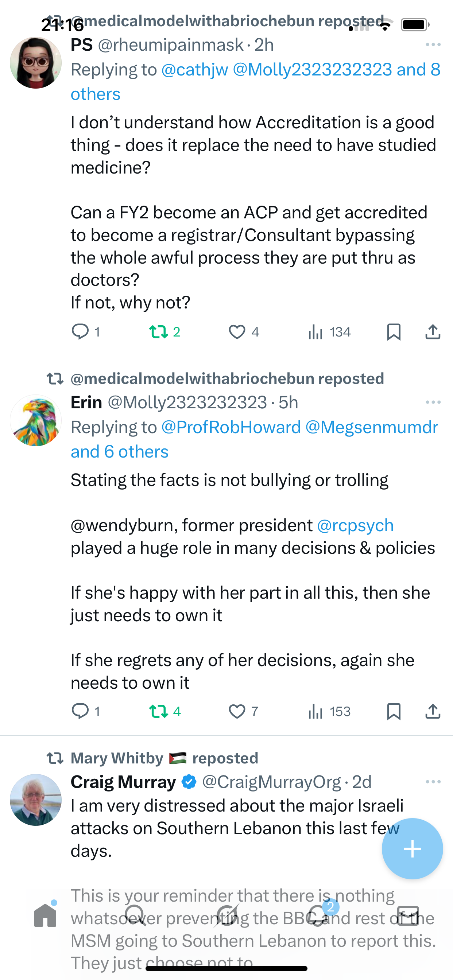Open more options for PS's tweet

click(433, 45)
